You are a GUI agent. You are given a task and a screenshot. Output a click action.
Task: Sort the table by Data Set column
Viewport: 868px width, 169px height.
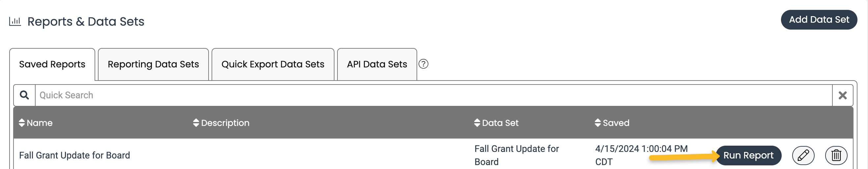pos(496,123)
